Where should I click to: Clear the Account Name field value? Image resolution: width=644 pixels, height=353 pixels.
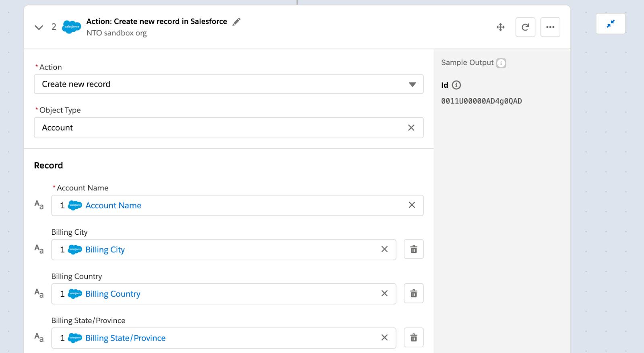(412, 205)
